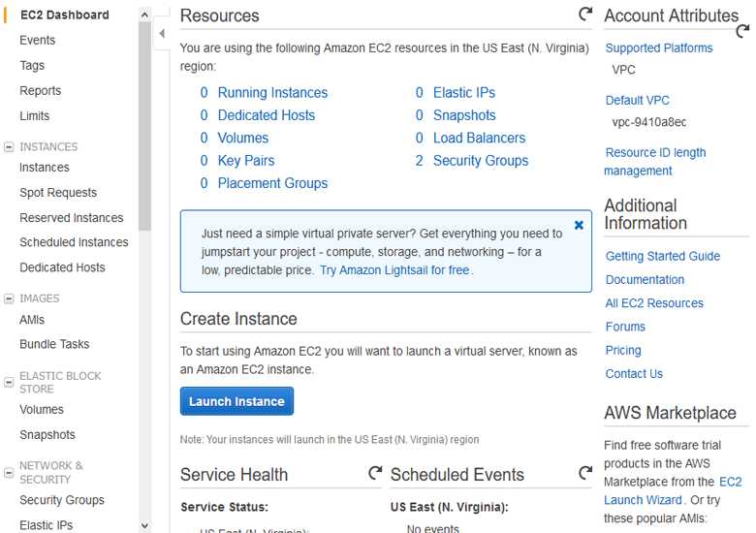Collapse the IMAGES sidebar section

(x=9, y=298)
